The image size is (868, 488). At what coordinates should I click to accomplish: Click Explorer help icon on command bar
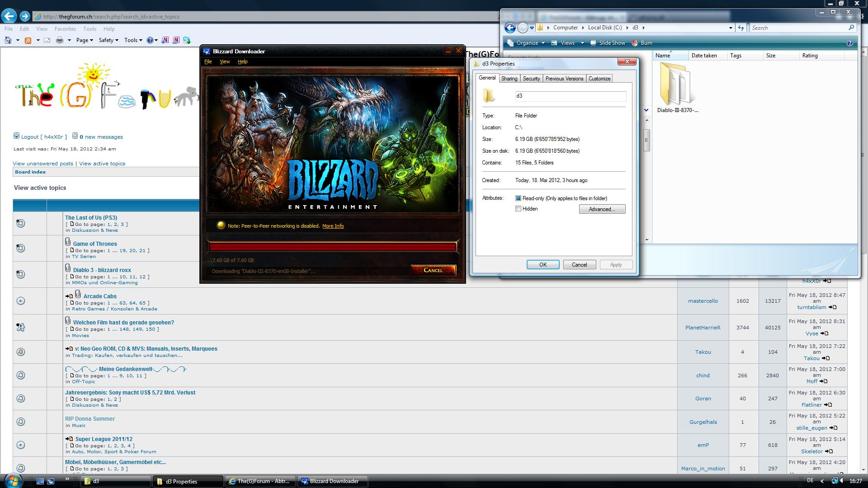(849, 43)
